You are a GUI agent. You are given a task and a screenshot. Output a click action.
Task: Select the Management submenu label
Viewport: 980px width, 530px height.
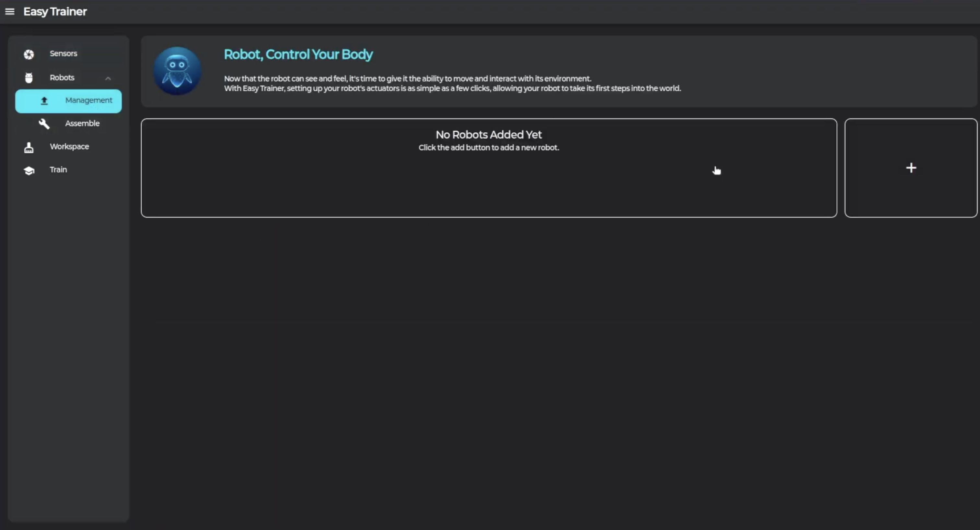coord(89,100)
